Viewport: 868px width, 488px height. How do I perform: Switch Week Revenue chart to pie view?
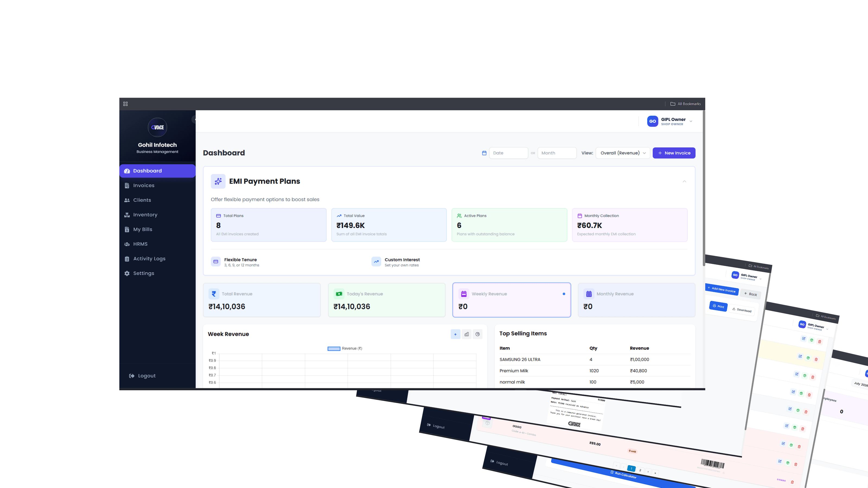point(477,334)
